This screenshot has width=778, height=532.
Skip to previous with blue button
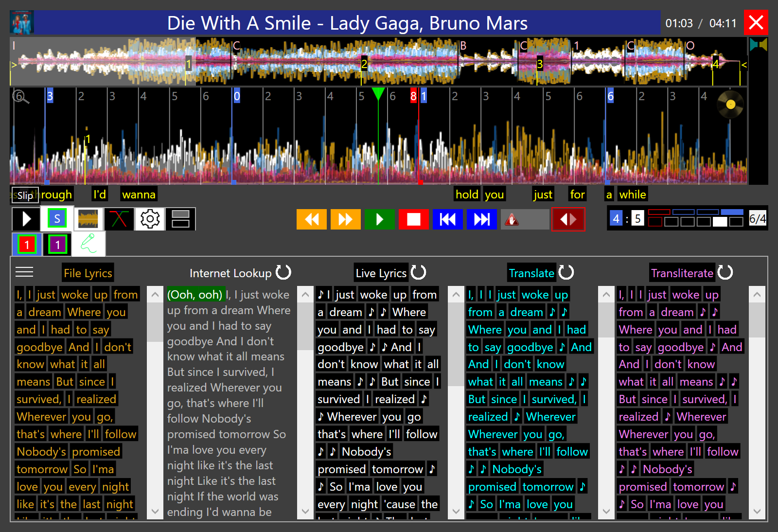coord(448,219)
